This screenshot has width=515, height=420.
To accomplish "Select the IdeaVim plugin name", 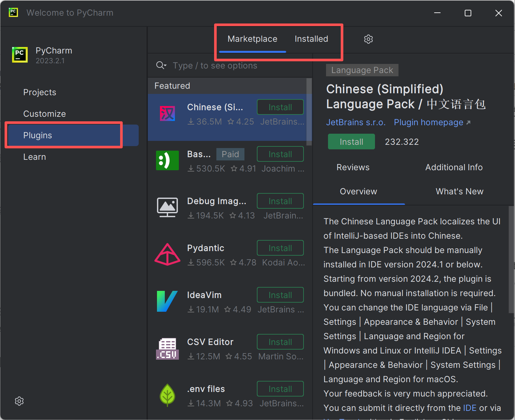I will coord(204,295).
